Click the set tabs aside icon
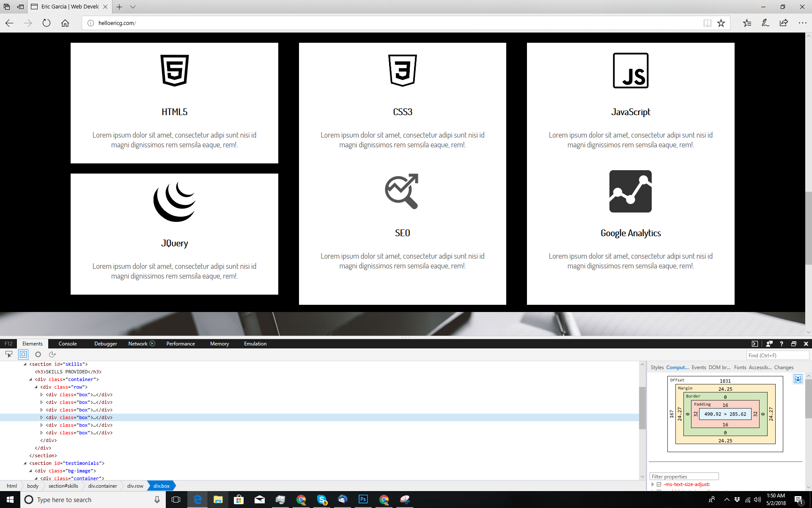Viewport: 812px width, 508px height. point(20,7)
